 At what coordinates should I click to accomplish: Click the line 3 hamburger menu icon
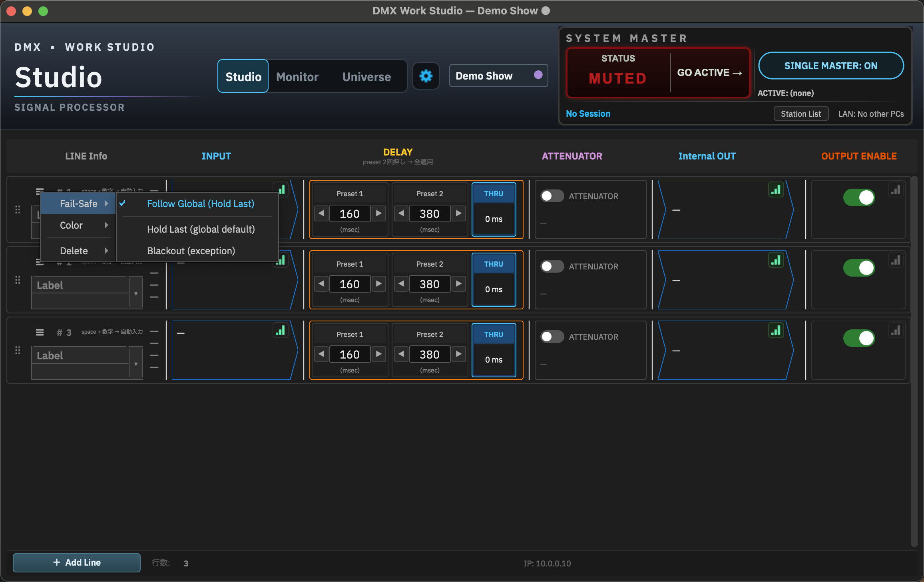click(x=40, y=332)
